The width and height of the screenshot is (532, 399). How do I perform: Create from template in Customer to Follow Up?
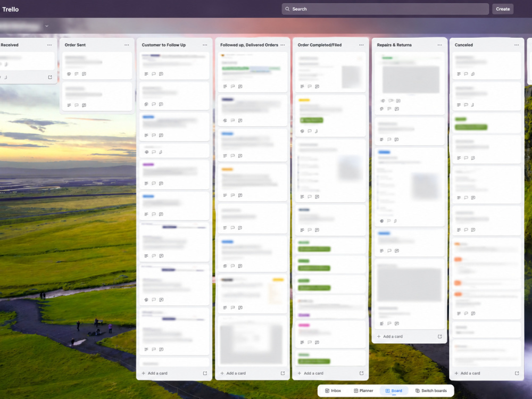[205, 373]
